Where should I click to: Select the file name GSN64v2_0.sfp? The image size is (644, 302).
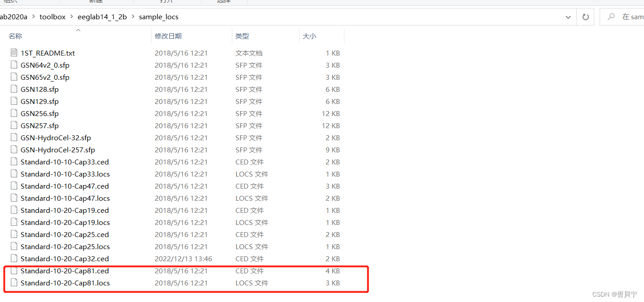tap(45, 65)
